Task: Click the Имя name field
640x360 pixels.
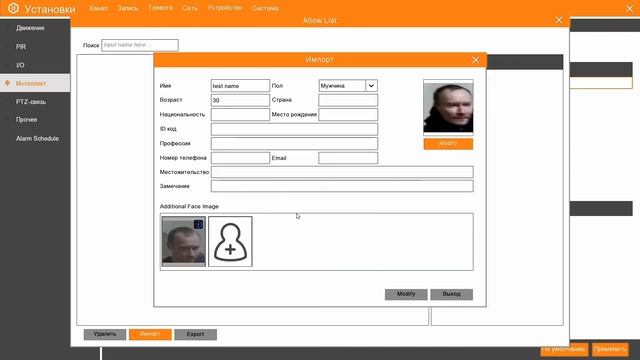Action: pos(240,86)
